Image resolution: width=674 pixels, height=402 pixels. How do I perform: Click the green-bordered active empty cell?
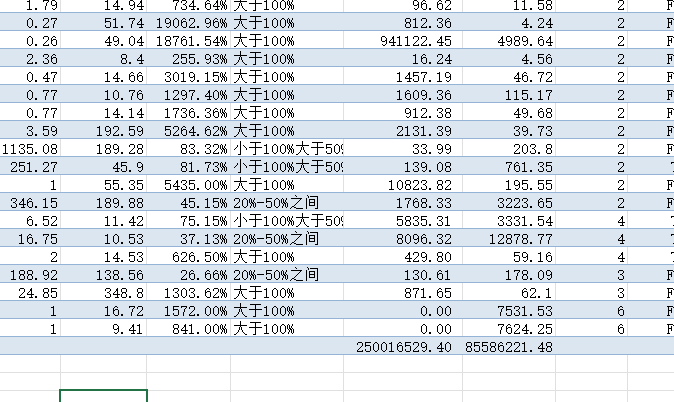tap(104, 396)
